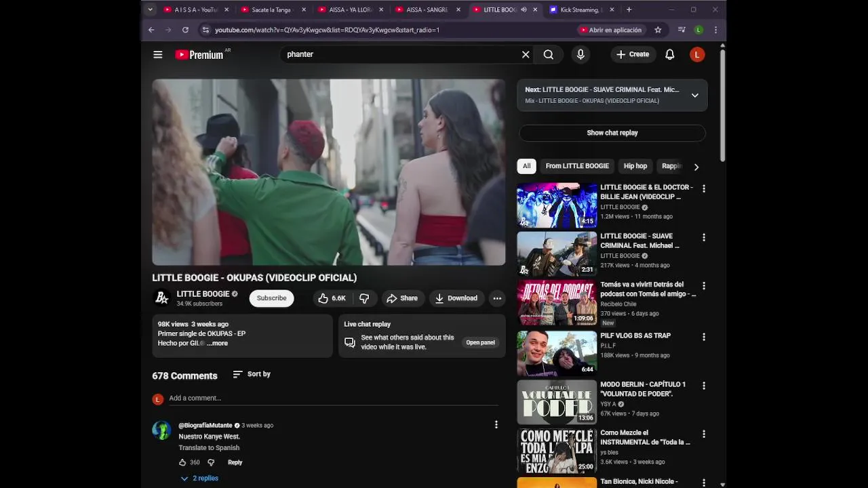This screenshot has height=488, width=868.
Task: Click the video player area
Action: coord(329,172)
